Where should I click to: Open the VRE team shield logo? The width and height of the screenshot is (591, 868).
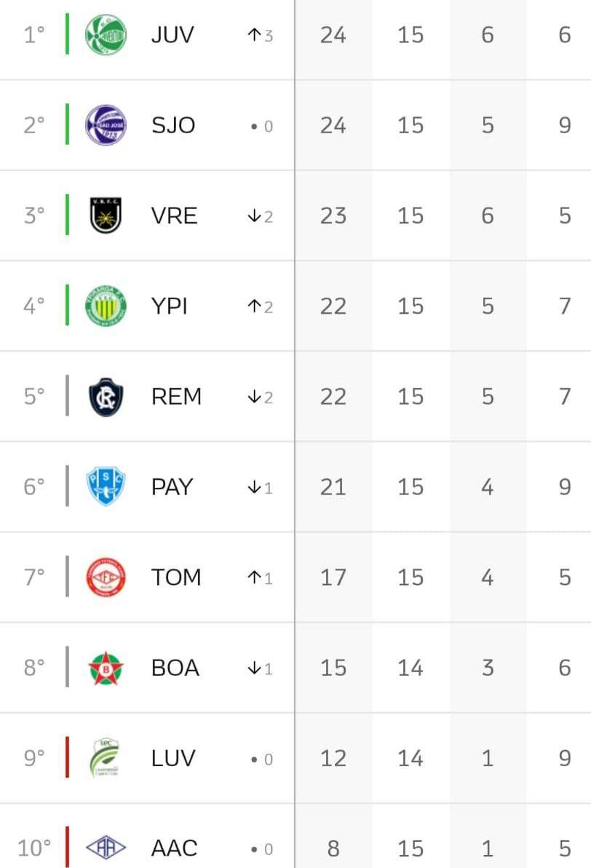click(106, 216)
